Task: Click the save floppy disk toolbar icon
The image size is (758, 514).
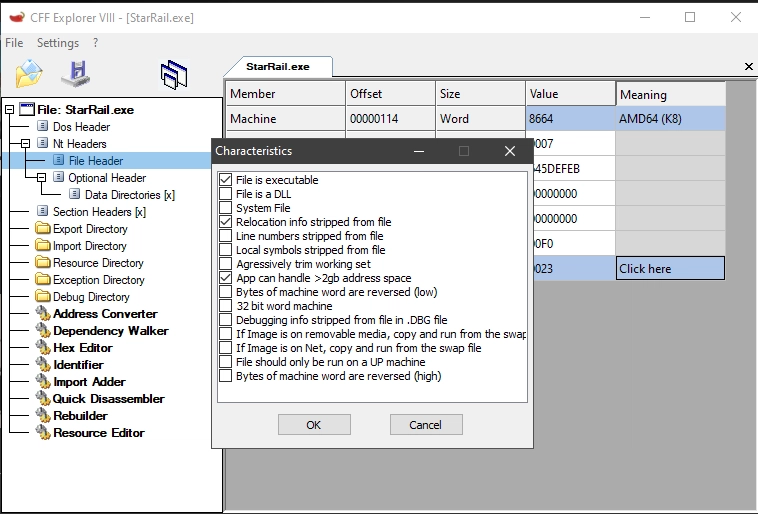Action: pos(76,73)
